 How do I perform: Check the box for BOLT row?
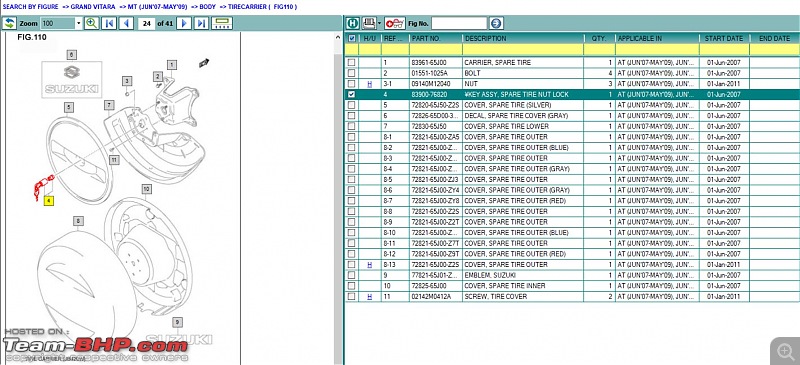click(x=352, y=73)
